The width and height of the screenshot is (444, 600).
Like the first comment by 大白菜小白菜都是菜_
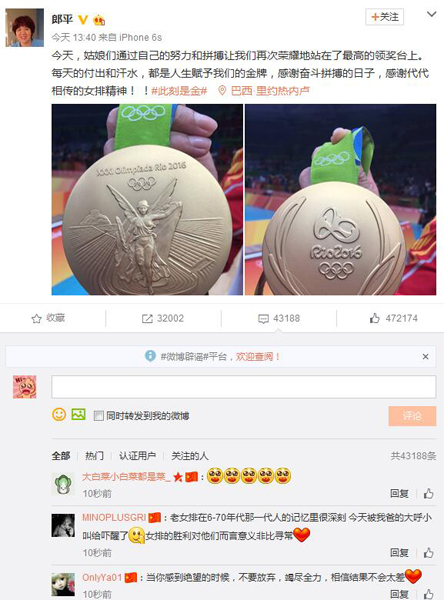pyautogui.click(x=429, y=493)
